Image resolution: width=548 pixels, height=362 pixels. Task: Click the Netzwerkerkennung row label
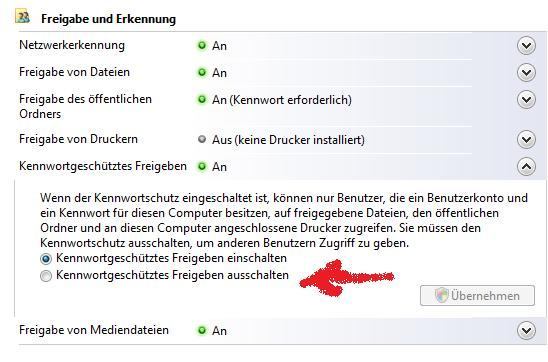(x=72, y=45)
